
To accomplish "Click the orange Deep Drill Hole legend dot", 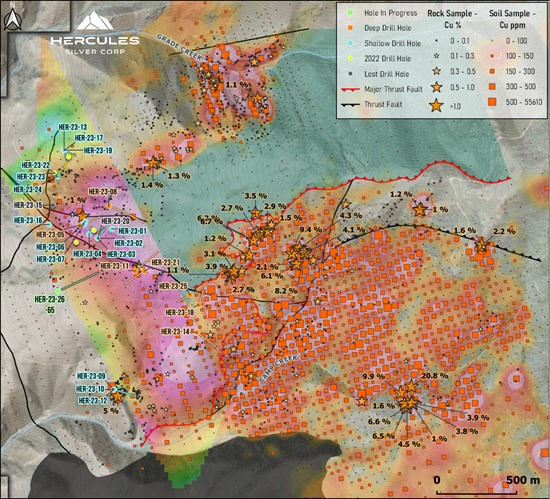I will 350,28.
